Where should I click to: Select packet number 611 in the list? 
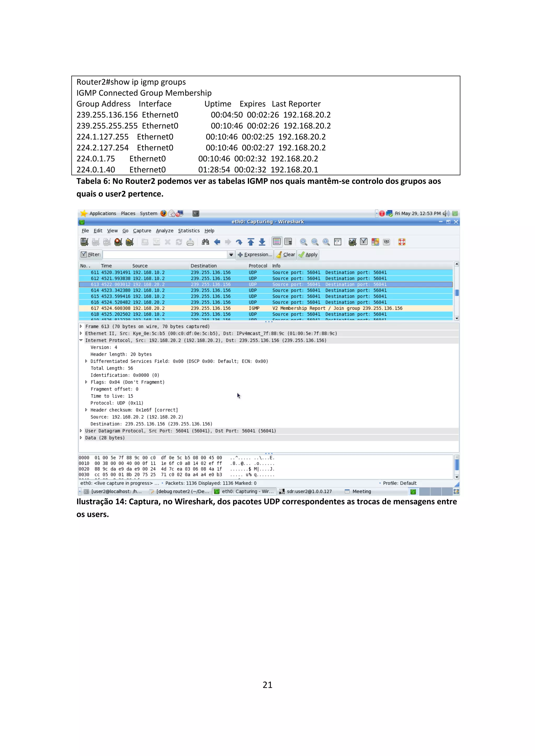tap(266, 272)
